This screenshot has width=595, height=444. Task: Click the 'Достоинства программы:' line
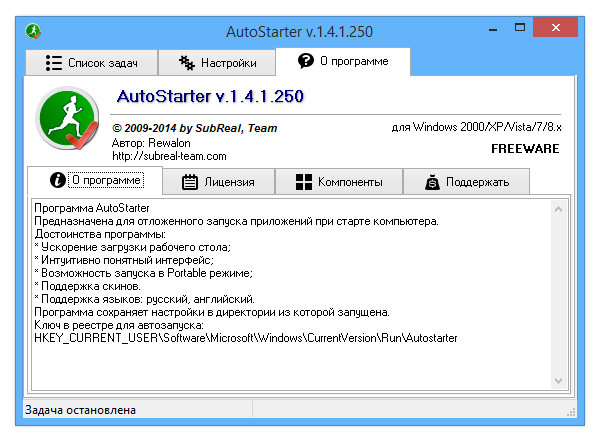tap(100, 234)
